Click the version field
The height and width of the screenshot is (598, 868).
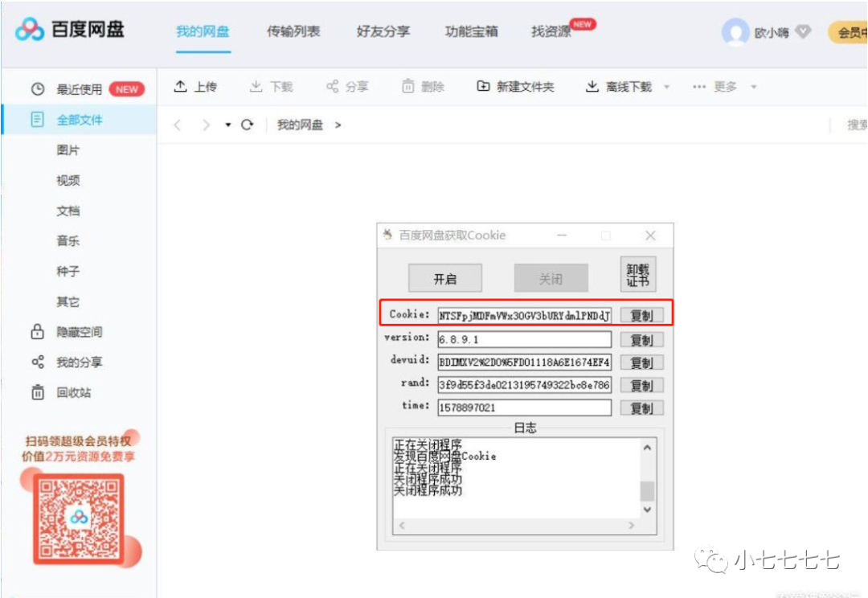524,339
